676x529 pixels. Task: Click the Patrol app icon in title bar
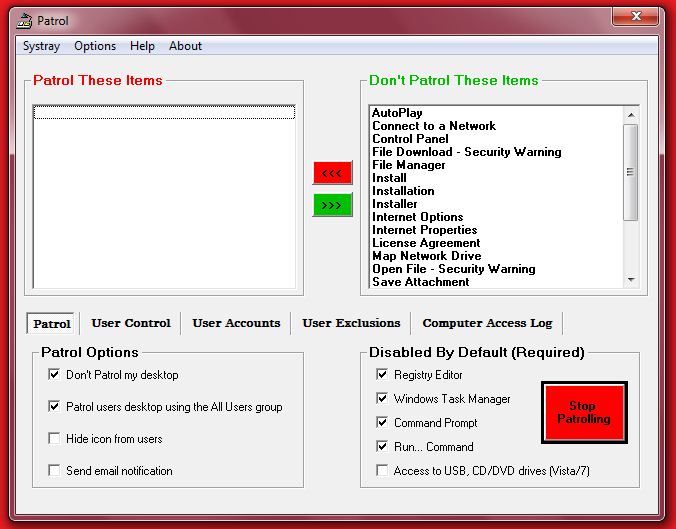(25, 20)
